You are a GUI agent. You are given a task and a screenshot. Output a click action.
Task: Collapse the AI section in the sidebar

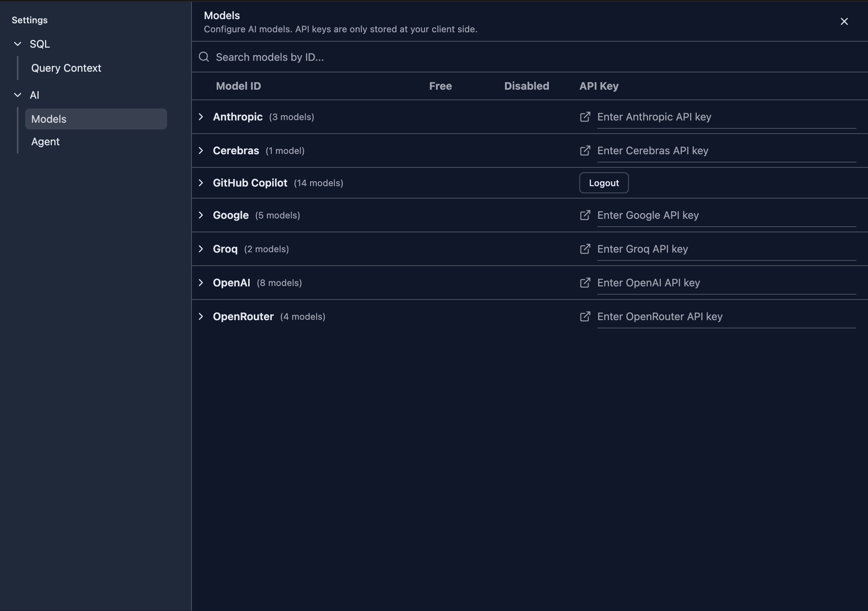(x=17, y=95)
